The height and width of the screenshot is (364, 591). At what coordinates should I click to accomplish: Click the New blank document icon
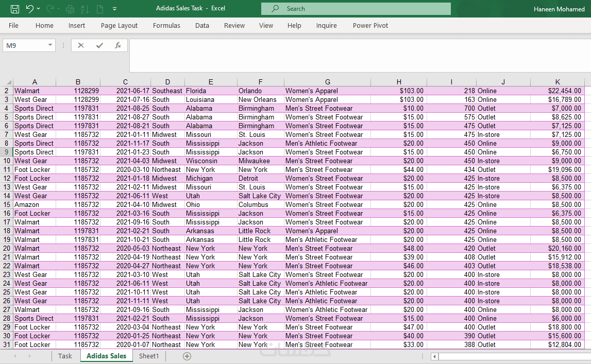[x=100, y=9]
